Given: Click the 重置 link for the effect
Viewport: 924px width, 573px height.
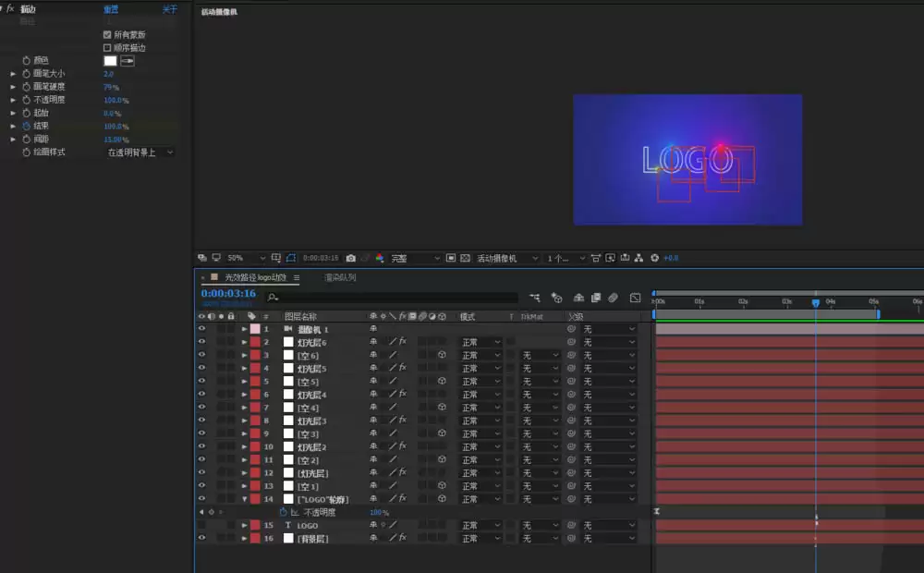Looking at the screenshot, I should [111, 9].
